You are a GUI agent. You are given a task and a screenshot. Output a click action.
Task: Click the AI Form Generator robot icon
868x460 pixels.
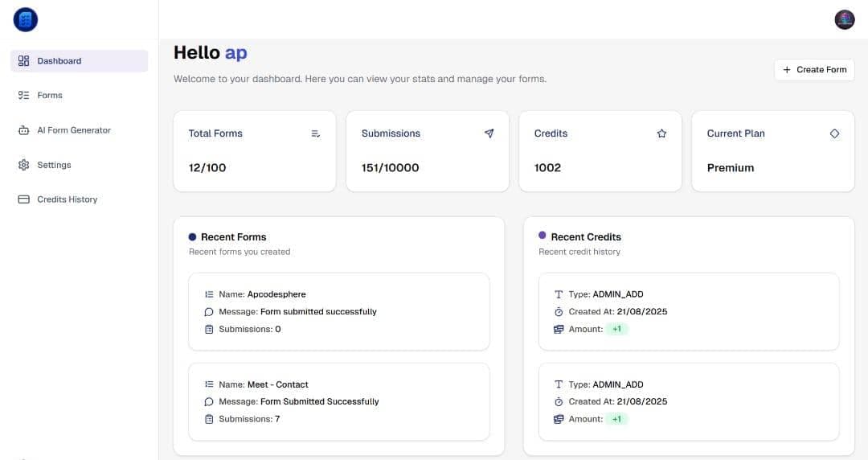pos(23,130)
